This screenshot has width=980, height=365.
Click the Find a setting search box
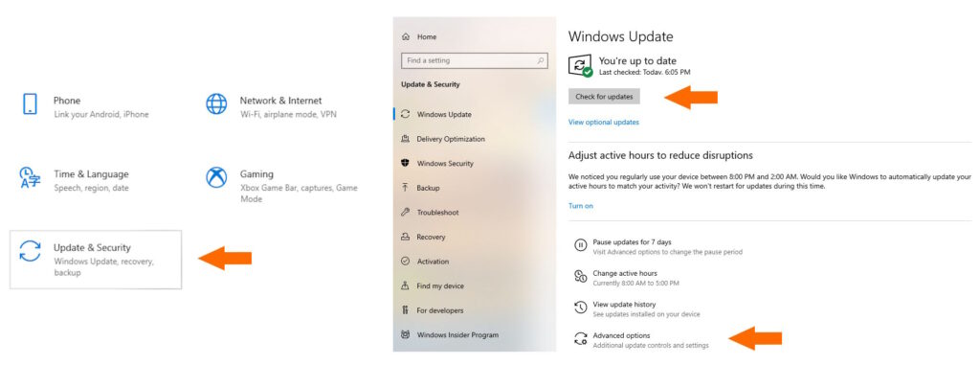coord(475,60)
